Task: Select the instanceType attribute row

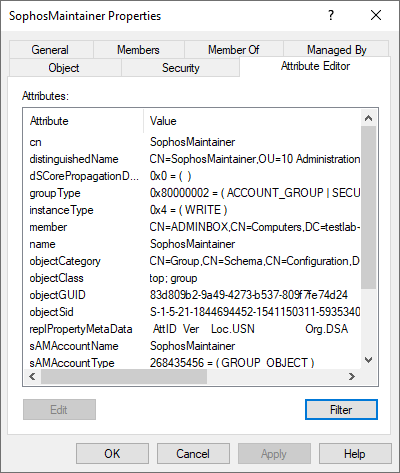Action: click(x=192, y=210)
